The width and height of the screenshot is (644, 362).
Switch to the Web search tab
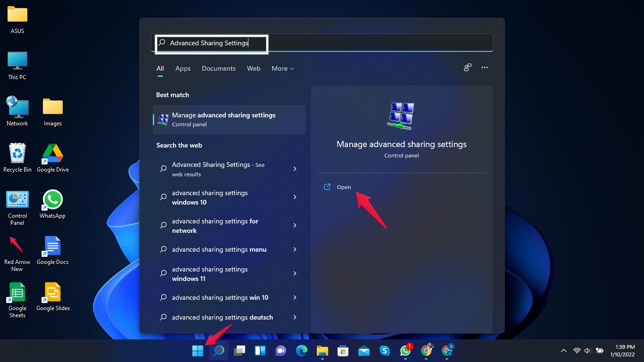pos(254,68)
